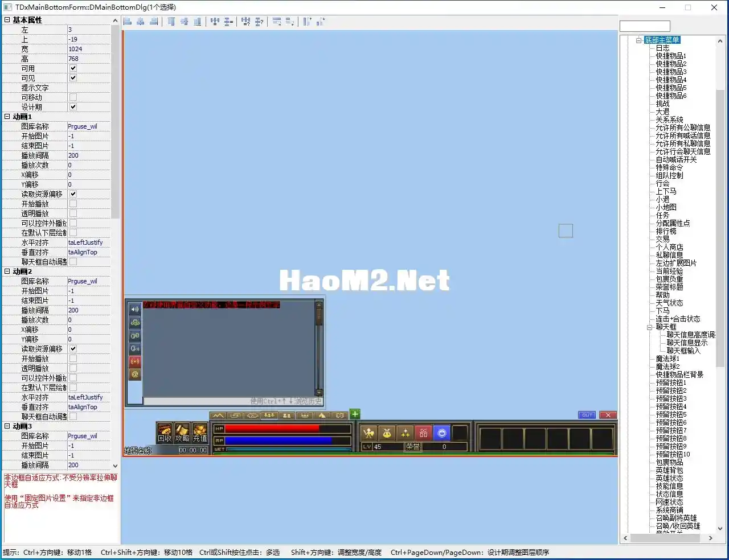Viewport: 729px width, 560px height.
Task: Click the @ icon in the chat box
Action: 135,374
